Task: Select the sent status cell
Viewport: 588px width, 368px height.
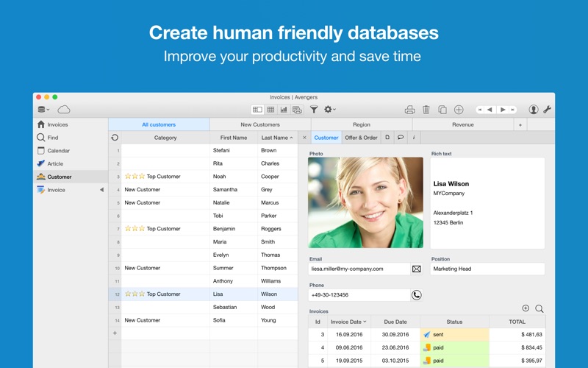Action: pyautogui.click(x=454, y=334)
